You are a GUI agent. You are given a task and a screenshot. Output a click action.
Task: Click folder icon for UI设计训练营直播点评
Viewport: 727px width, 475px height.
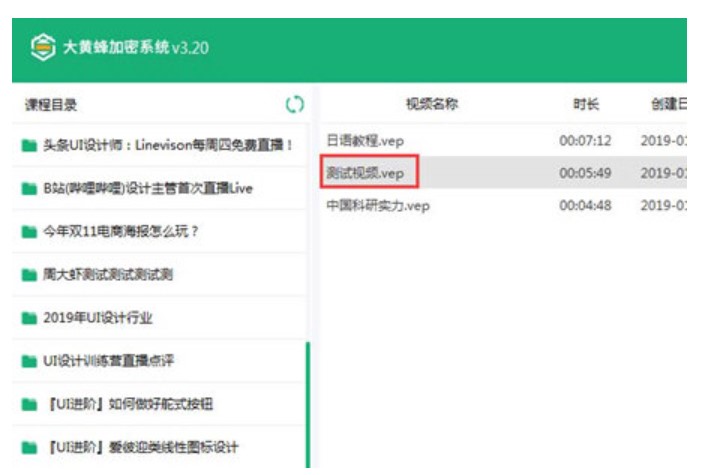[29, 360]
